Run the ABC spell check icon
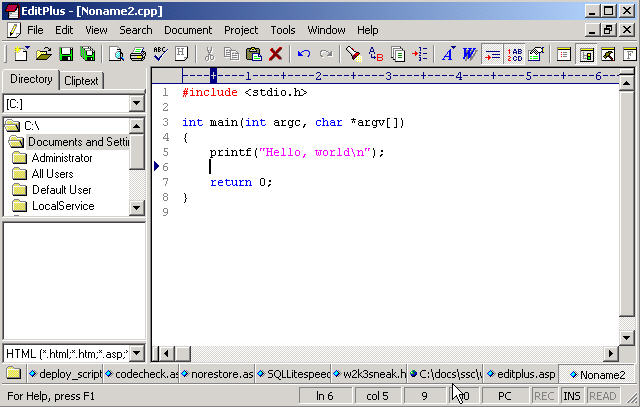The height and width of the screenshot is (407, 640). coord(160,53)
